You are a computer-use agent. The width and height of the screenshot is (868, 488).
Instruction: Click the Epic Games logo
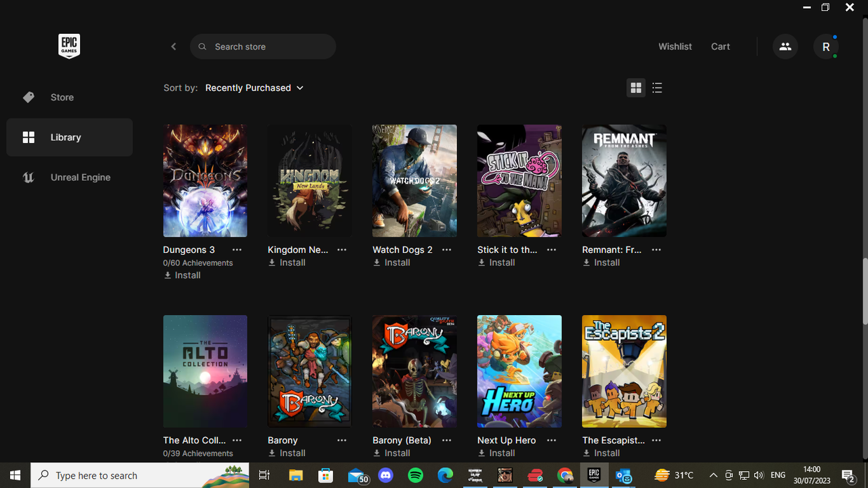tap(69, 46)
